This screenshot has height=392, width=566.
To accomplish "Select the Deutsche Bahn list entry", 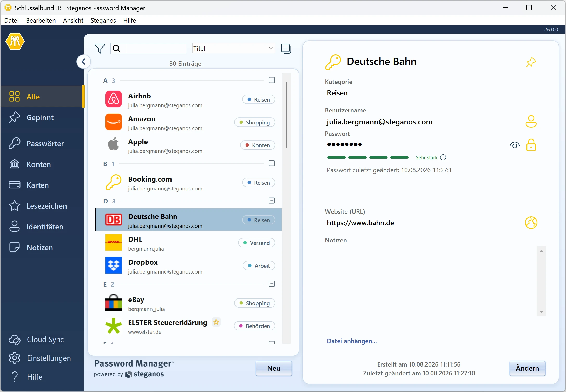I will [x=188, y=220].
